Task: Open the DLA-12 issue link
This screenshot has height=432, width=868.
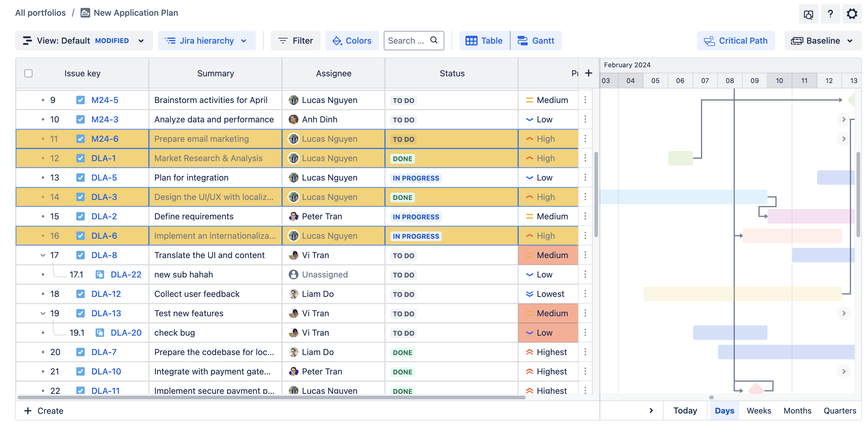Action: pos(106,294)
